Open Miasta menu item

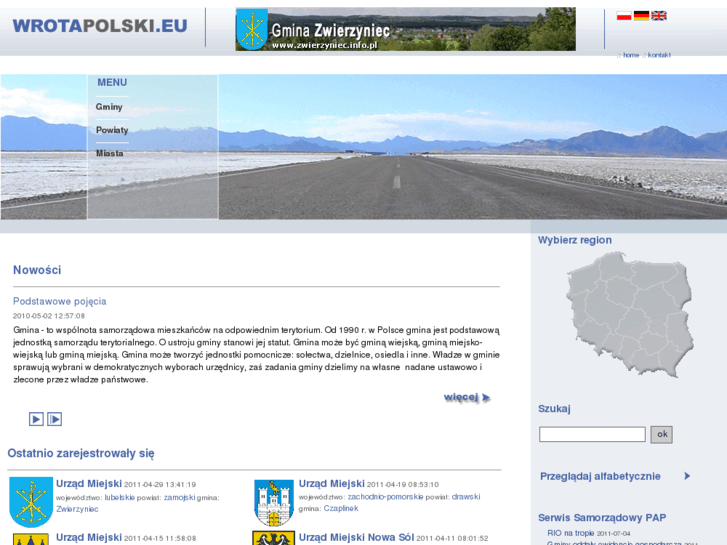click(109, 154)
